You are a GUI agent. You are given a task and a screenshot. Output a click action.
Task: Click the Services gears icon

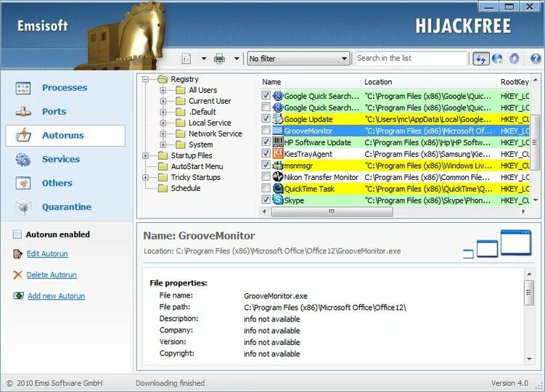pyautogui.click(x=23, y=159)
